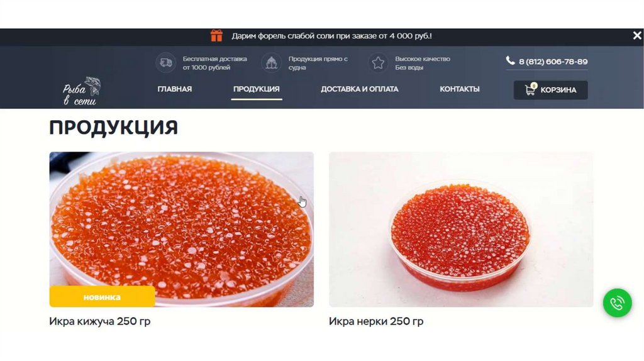
Task: Click the delivery truck icon
Action: [166, 63]
